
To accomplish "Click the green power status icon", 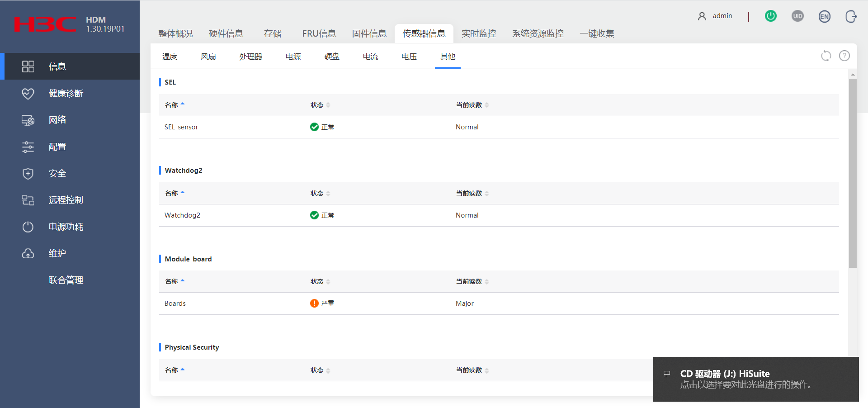I will click(770, 16).
